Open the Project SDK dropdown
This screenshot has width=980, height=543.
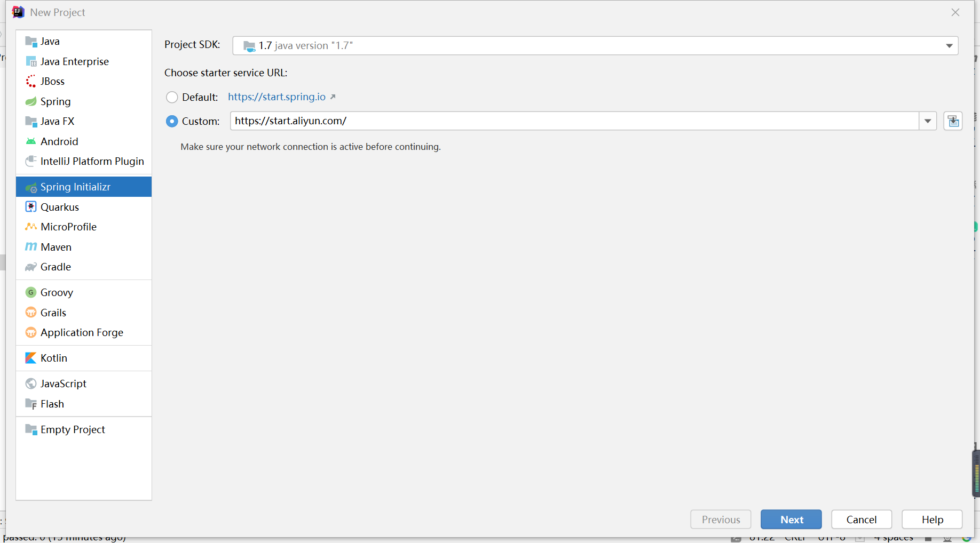point(950,45)
